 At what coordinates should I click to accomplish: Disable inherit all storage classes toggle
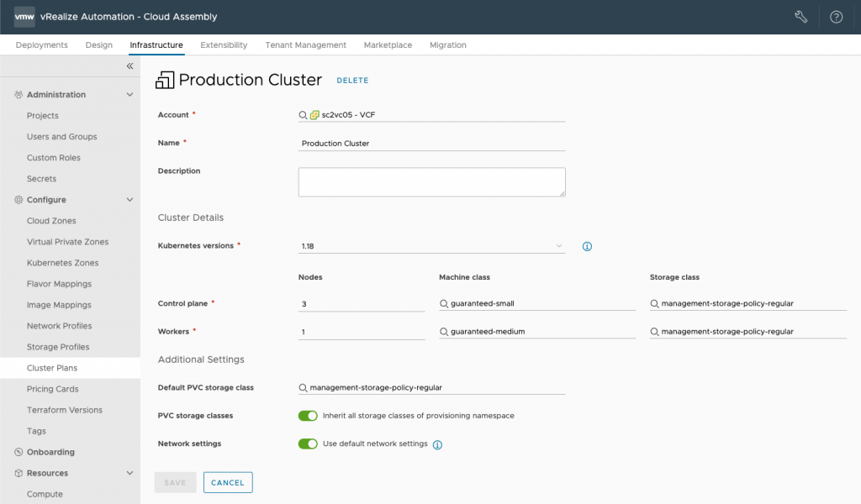(x=308, y=416)
